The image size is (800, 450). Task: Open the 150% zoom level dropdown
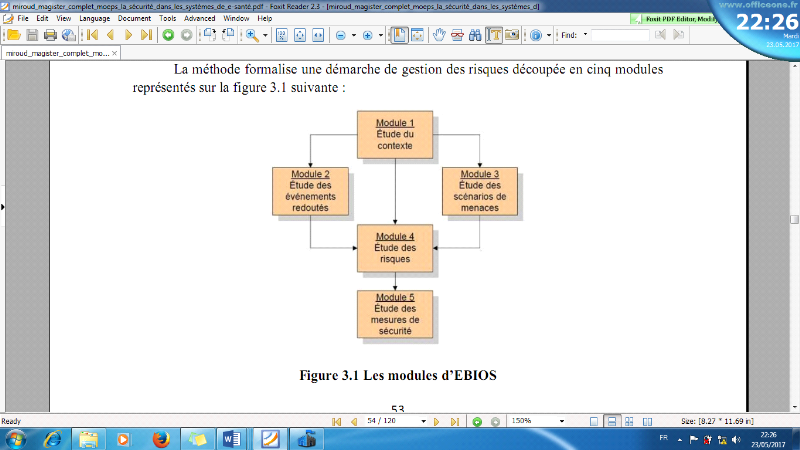(x=562, y=421)
